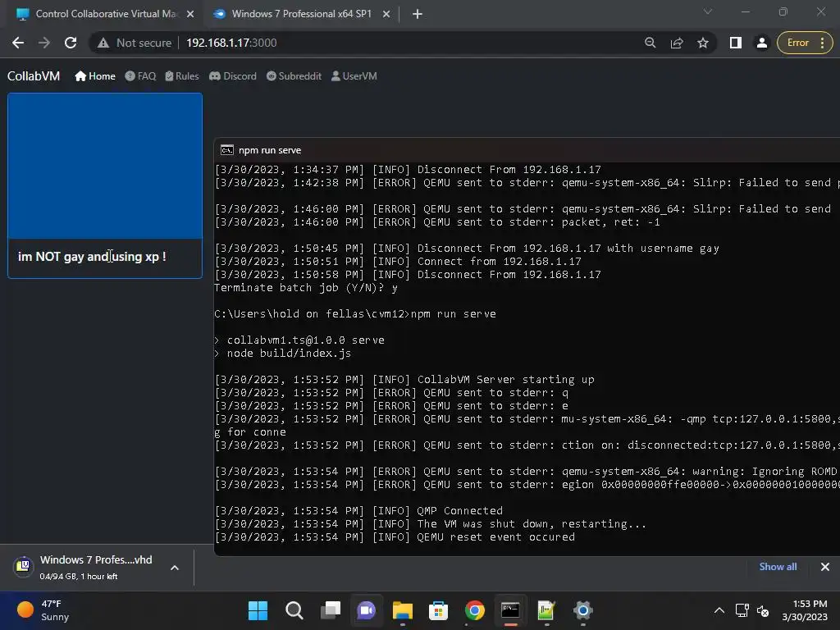The height and width of the screenshot is (630, 840).
Task: Open Task View on the taskbar
Action: click(330, 610)
